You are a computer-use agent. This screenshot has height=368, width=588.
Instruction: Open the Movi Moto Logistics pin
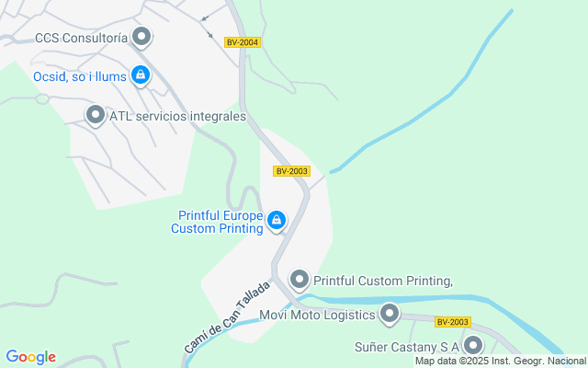point(390,313)
